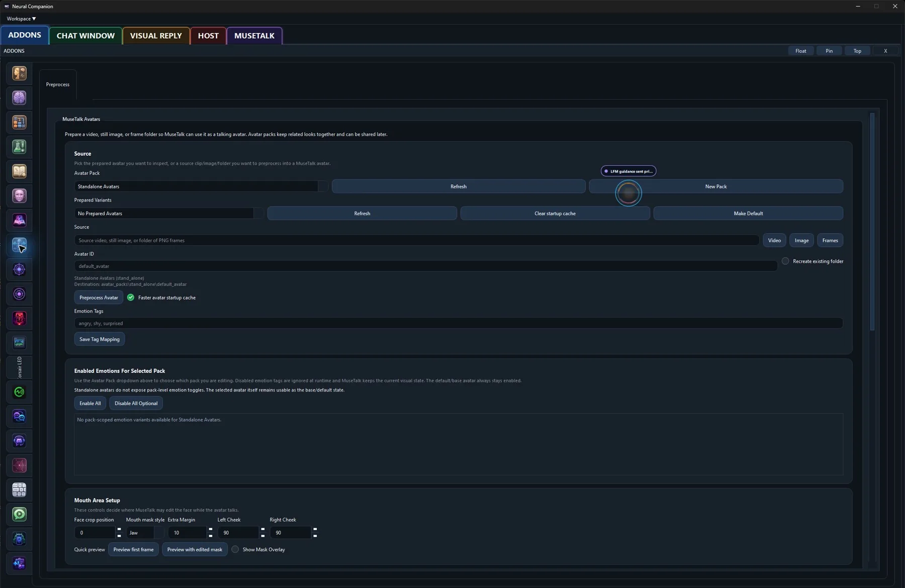This screenshot has height=588, width=905.
Task: Open the green chat play-button addon icon
Action: (x=19, y=514)
